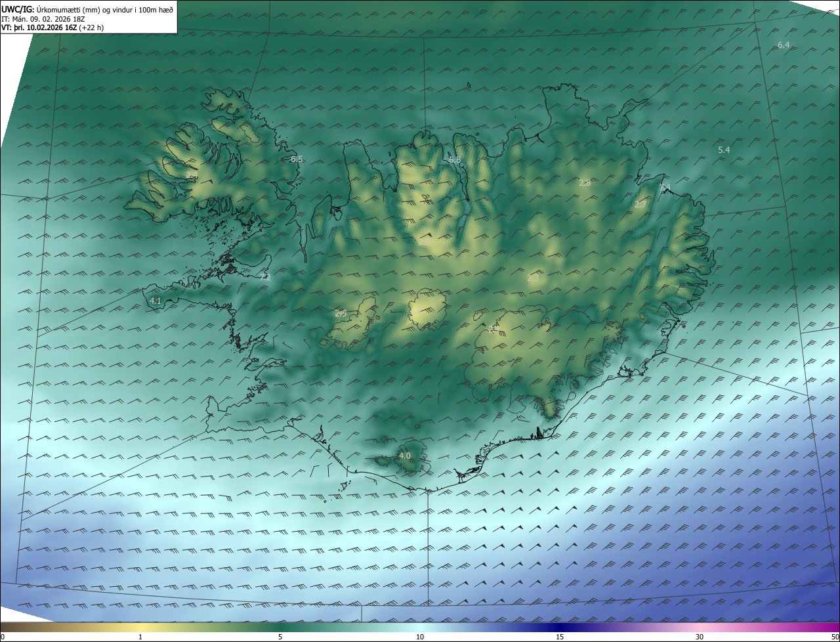Click the 2.7 value label on the map

click(x=640, y=204)
